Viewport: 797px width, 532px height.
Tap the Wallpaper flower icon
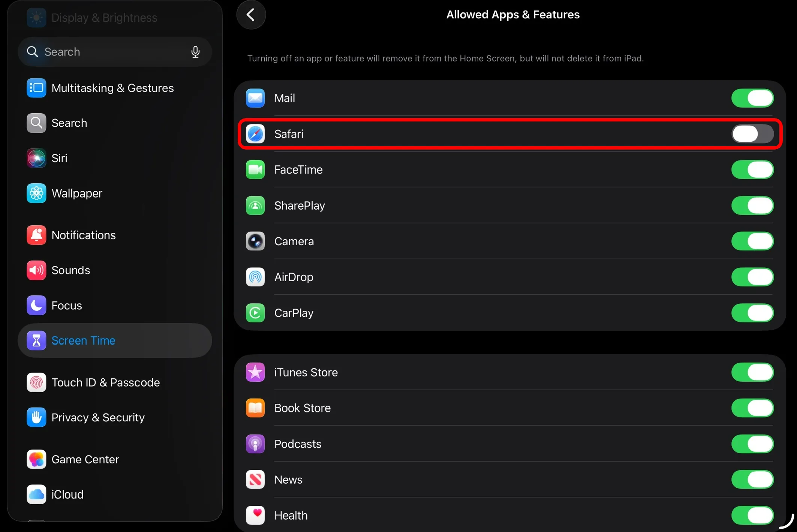pos(36,193)
